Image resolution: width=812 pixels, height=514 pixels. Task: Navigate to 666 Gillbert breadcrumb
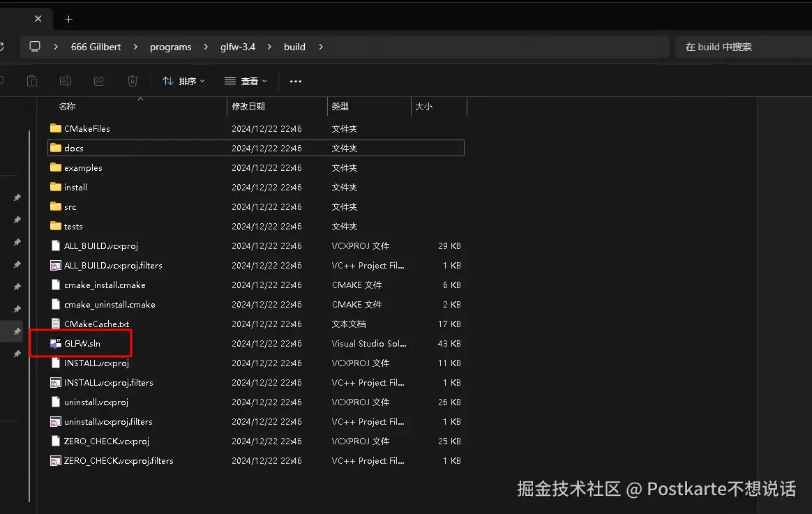pyautogui.click(x=96, y=47)
